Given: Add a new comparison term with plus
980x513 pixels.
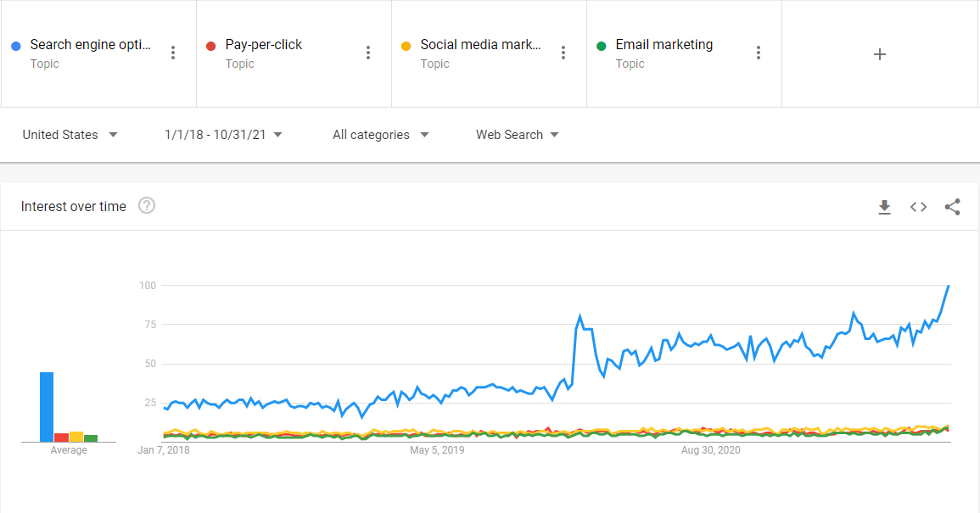Looking at the screenshot, I should click(x=880, y=54).
